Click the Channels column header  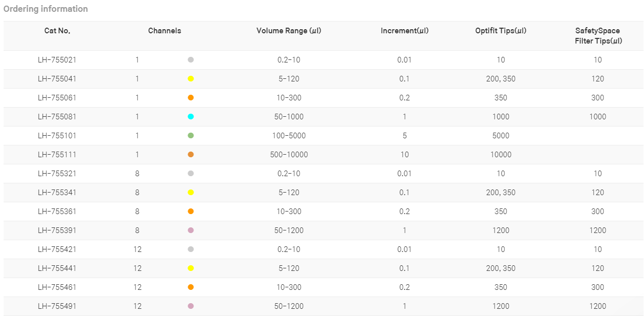pyautogui.click(x=164, y=31)
